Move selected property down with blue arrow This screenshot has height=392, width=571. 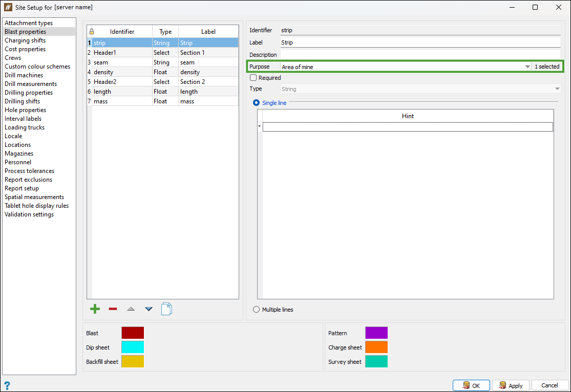[x=149, y=309]
